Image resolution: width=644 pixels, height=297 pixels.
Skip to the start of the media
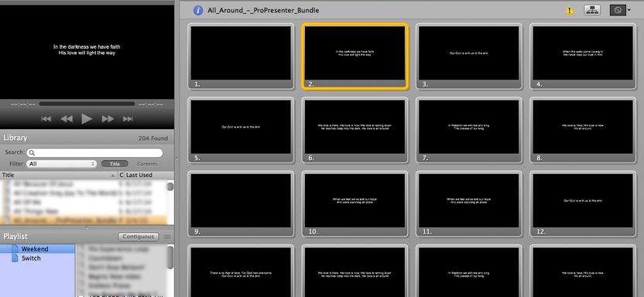[x=46, y=119]
